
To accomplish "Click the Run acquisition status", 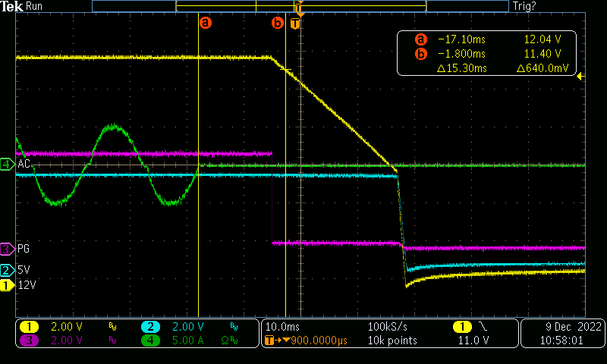I will pyautogui.click(x=34, y=6).
